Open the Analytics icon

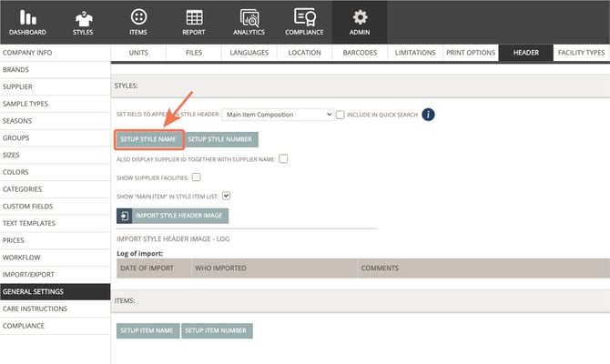249,17
